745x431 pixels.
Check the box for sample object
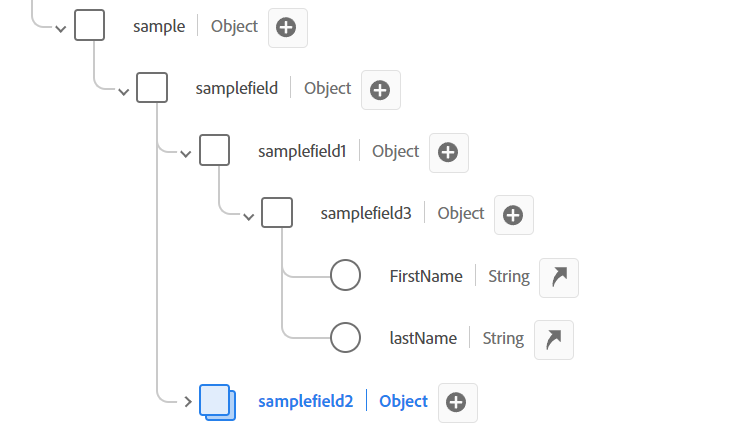tap(89, 25)
